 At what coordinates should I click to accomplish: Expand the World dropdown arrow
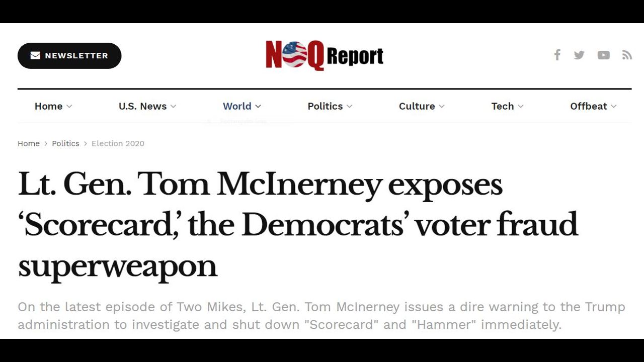point(258,107)
